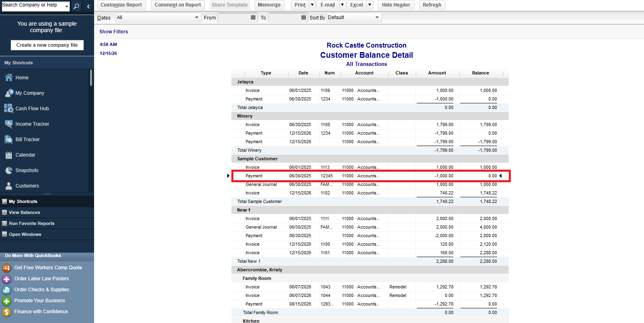Click the From date input field
Image resolution: width=644 pixels, height=323 pixels.
pos(234,17)
